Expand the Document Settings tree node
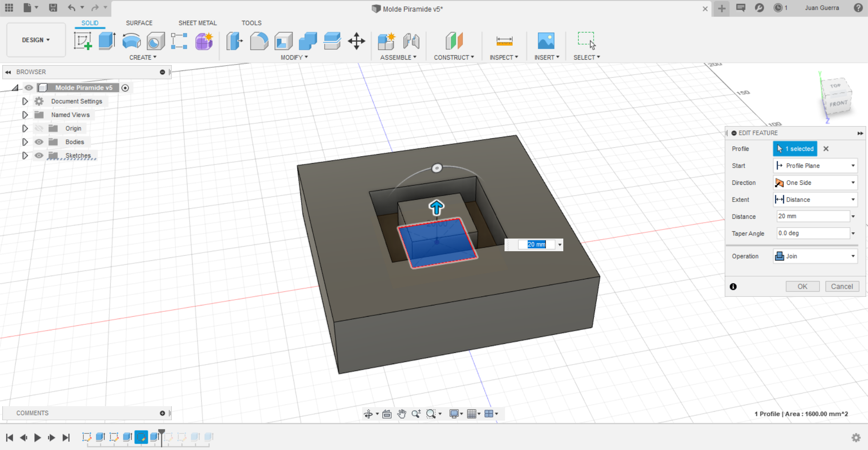The width and height of the screenshot is (868, 450). [x=25, y=101]
